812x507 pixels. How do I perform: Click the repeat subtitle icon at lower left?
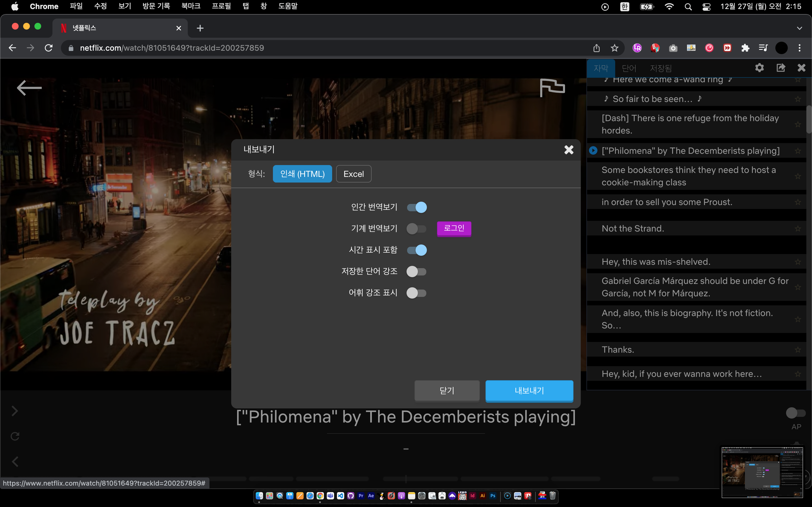pos(15,436)
